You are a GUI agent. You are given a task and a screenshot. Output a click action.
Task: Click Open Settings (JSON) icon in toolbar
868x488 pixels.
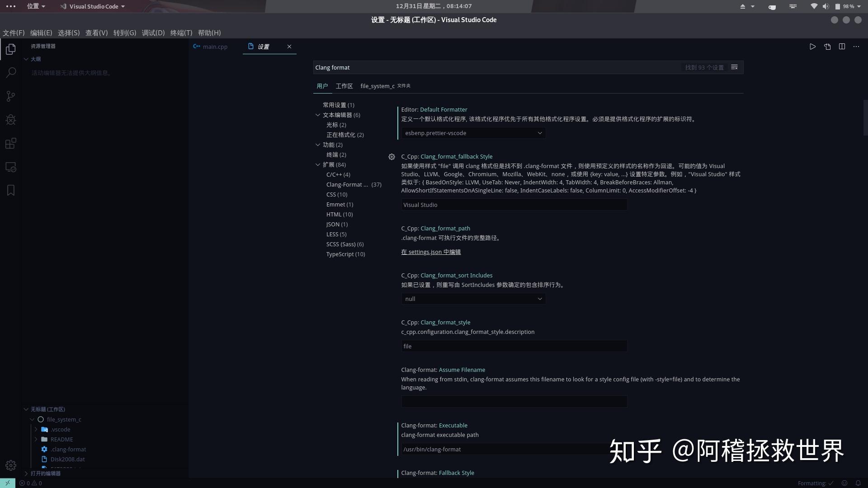[x=827, y=47]
